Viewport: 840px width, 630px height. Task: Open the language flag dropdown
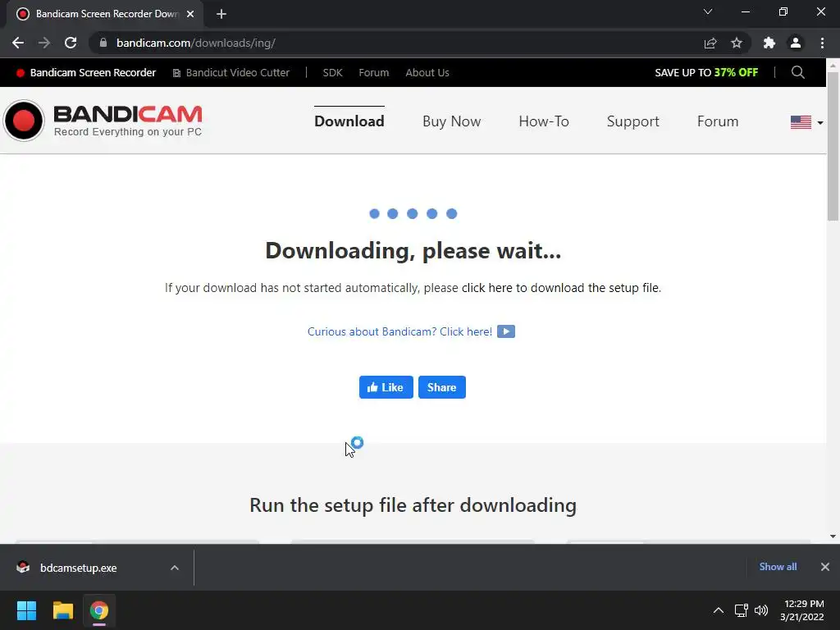(806, 122)
